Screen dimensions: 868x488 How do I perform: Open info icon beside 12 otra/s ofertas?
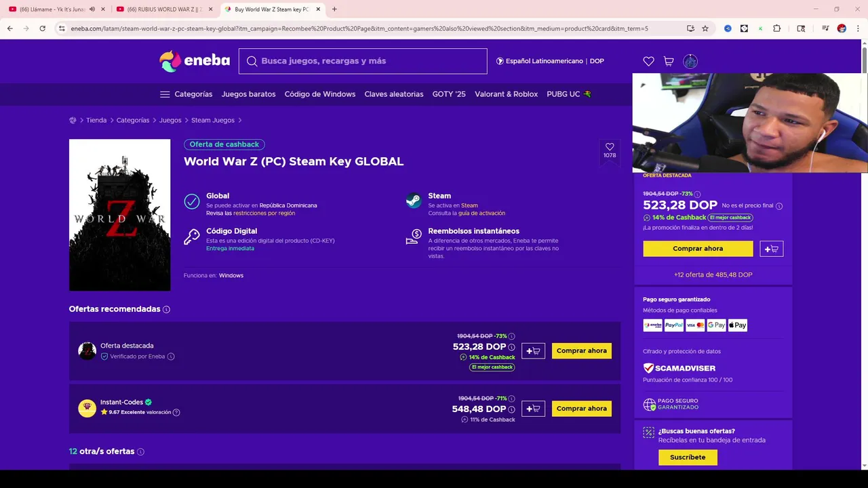point(140,451)
